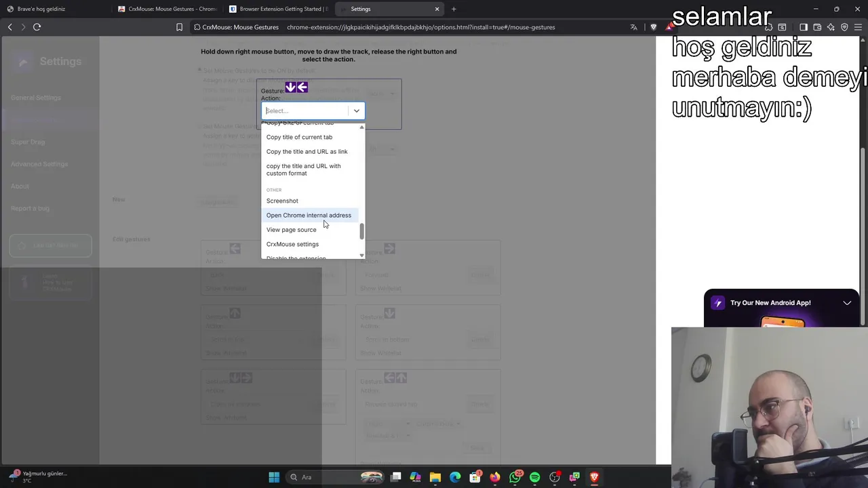Click the address bar URL
The width and height of the screenshot is (868, 488).
(x=420, y=27)
